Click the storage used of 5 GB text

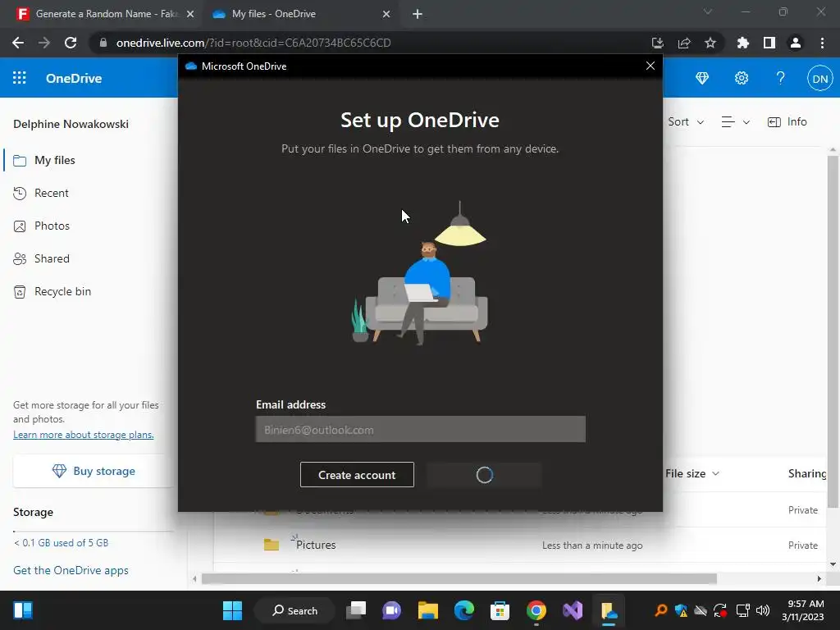point(61,543)
